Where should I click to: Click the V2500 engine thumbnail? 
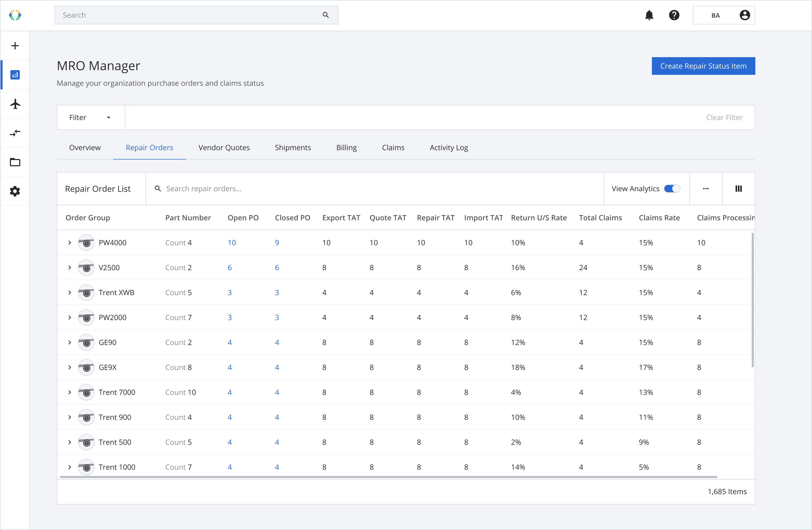[86, 268]
